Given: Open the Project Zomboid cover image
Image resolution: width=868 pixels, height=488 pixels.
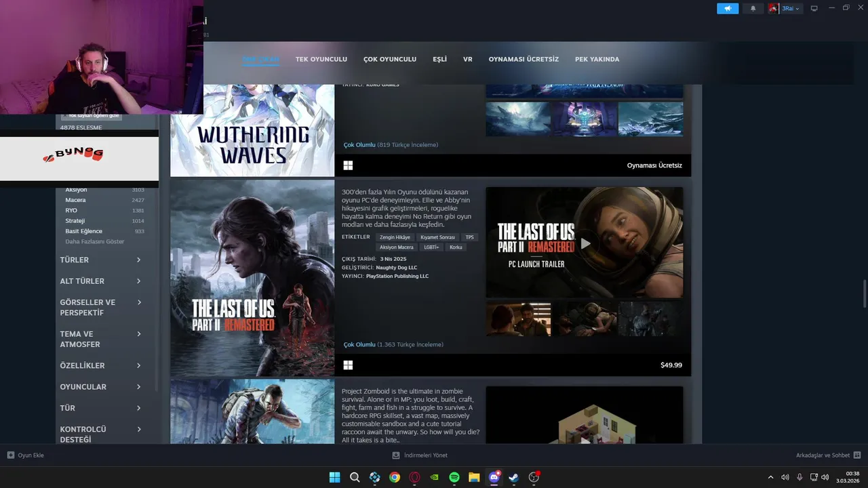Looking at the screenshot, I should 252,411.
